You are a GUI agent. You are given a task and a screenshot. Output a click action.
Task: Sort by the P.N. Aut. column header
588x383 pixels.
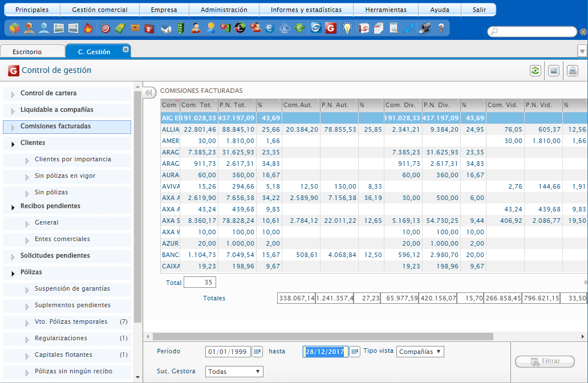pyautogui.click(x=339, y=105)
